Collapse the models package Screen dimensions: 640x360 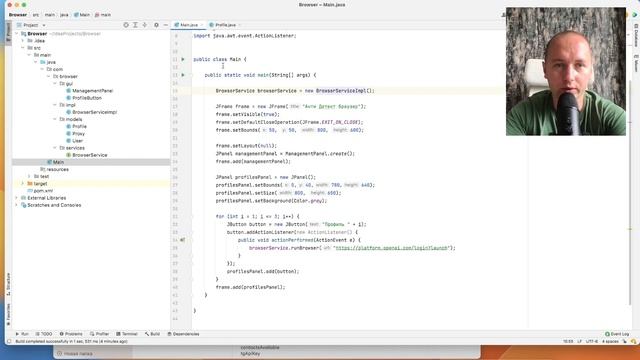[x=55, y=119]
